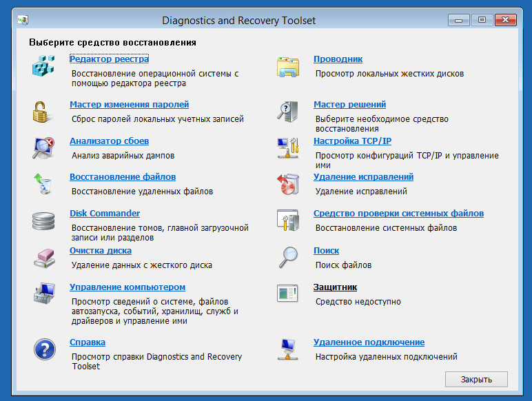Click text Поиск файлов
This screenshot has height=401, width=532.
[344, 265]
